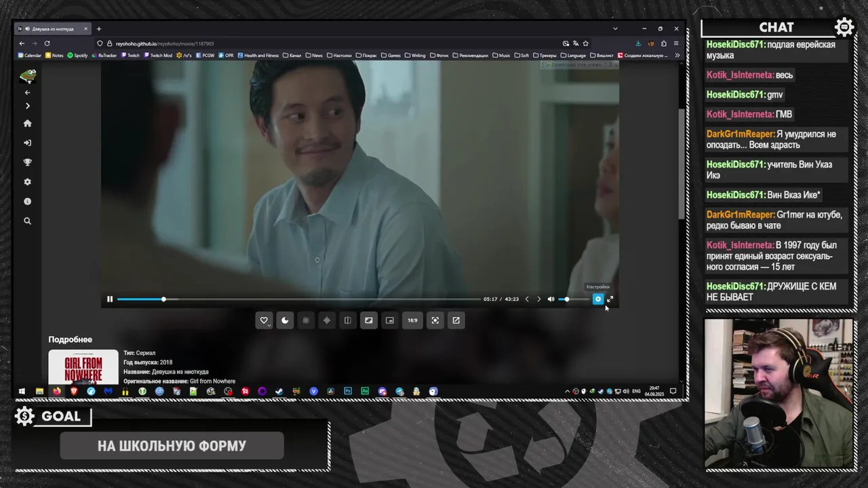
Task: Open the info icon in sidebar
Action: click(27, 201)
